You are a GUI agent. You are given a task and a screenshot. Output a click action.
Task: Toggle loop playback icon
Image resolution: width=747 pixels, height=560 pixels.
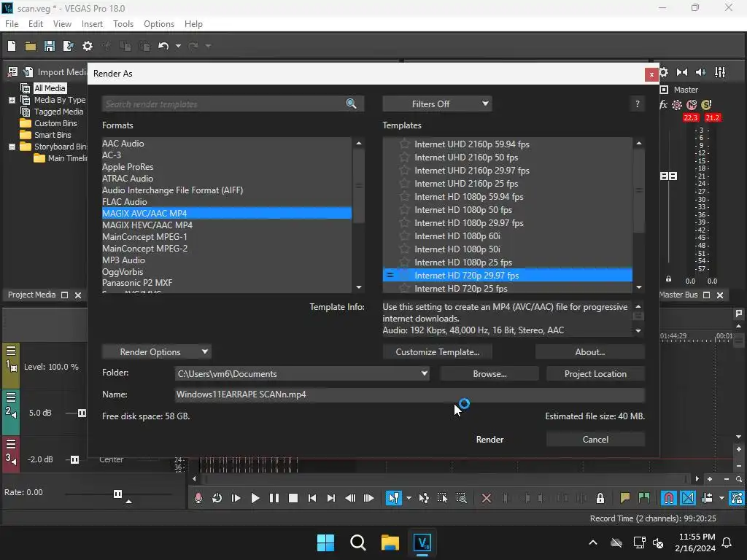pyautogui.click(x=217, y=498)
